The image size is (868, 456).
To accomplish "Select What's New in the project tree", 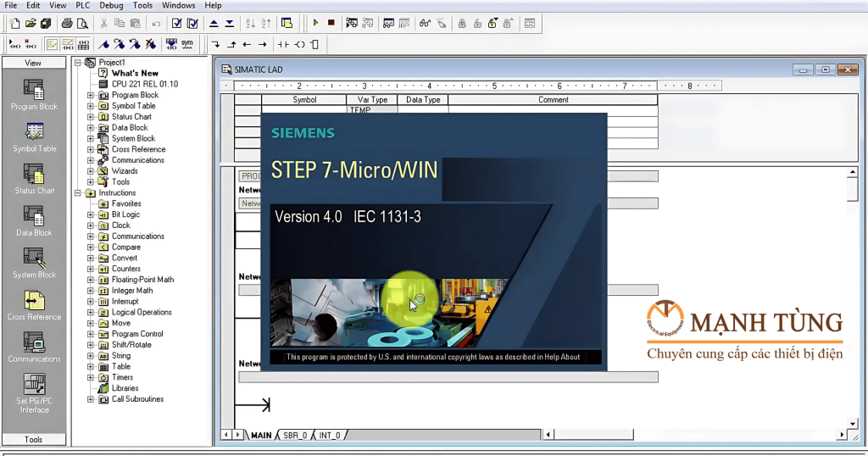I will click(134, 74).
